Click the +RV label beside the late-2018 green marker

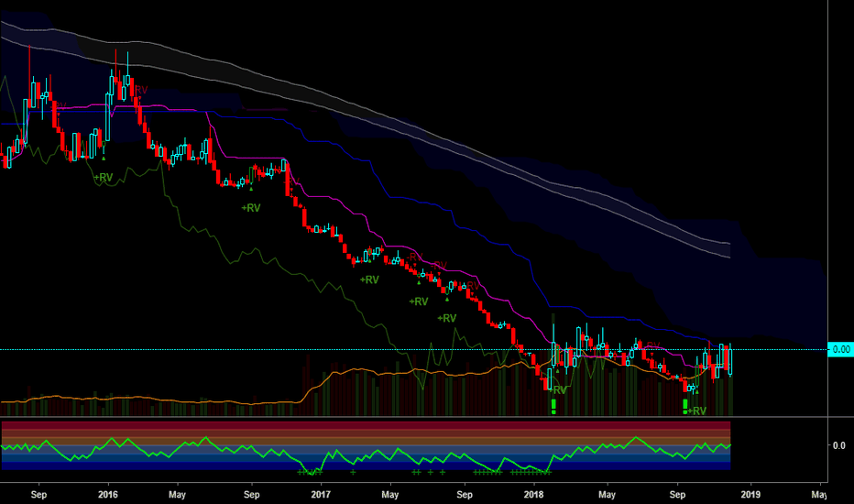697,411
